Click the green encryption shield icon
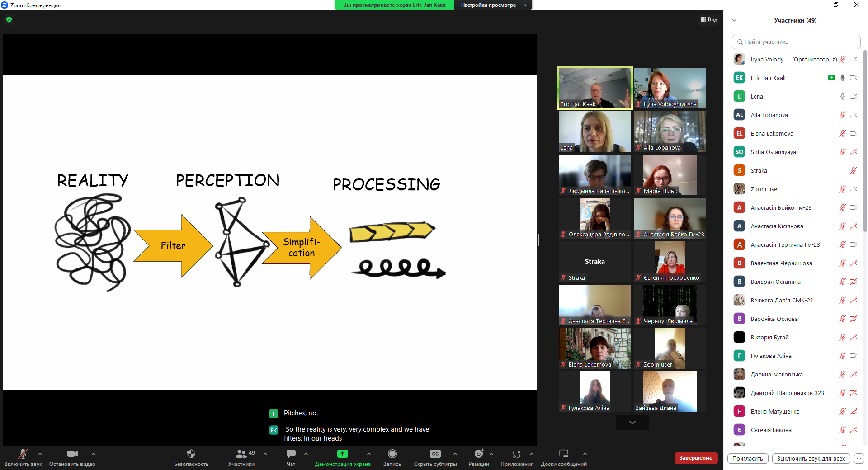Viewport: 868px width, 470px height. pos(9,19)
